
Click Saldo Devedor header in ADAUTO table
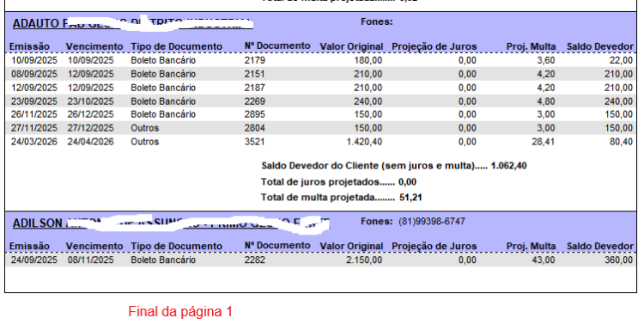(x=600, y=47)
